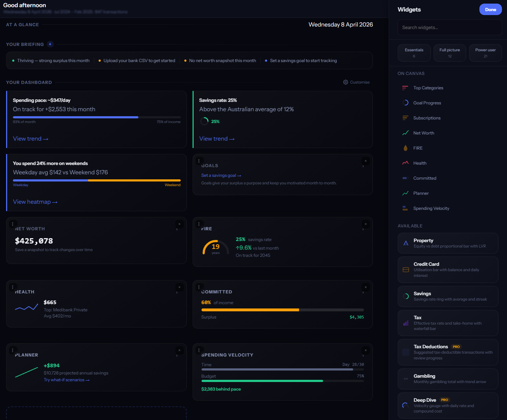Remove the Goals widget with its X
The width and height of the screenshot is (507, 420).
coord(365,161)
